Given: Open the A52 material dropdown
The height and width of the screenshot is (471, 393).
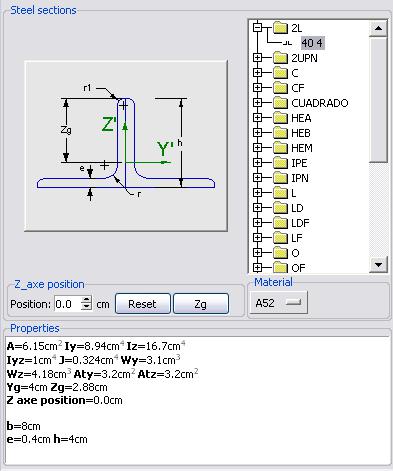Looking at the screenshot, I should [278, 303].
